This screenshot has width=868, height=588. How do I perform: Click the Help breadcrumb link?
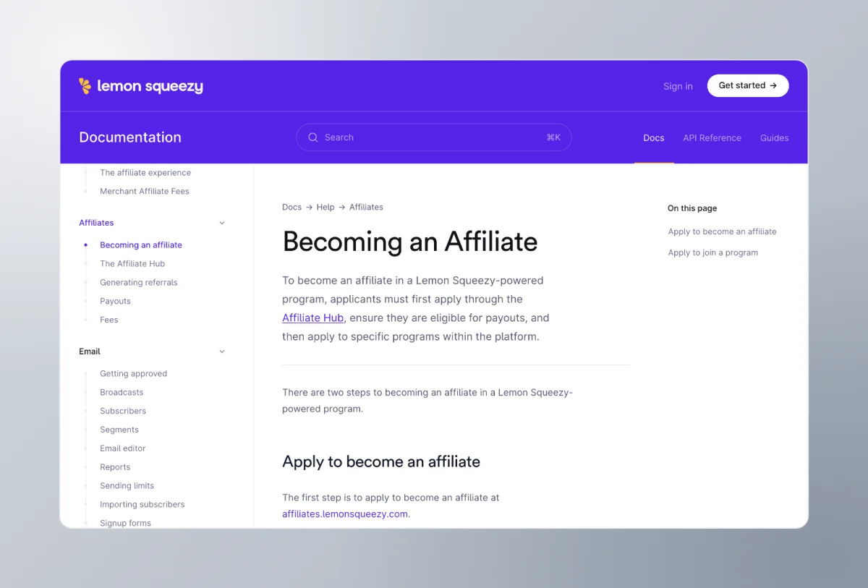[325, 207]
